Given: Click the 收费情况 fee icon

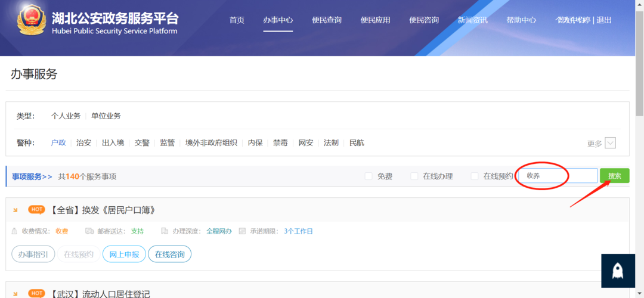Looking at the screenshot, I should (15, 231).
